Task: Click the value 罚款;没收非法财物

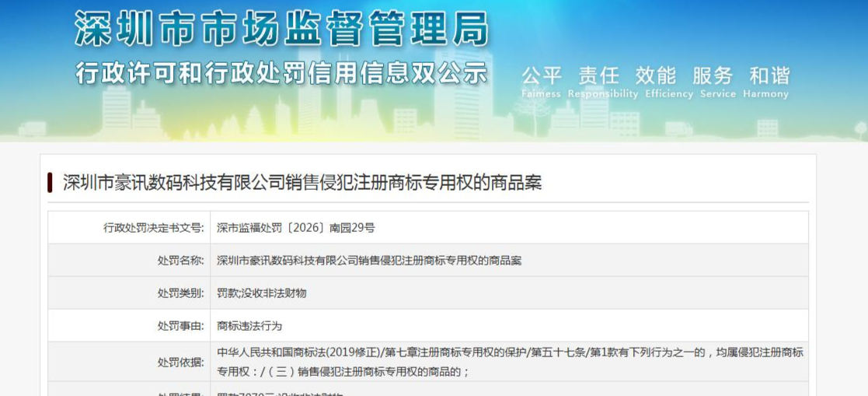Action: 262,293
